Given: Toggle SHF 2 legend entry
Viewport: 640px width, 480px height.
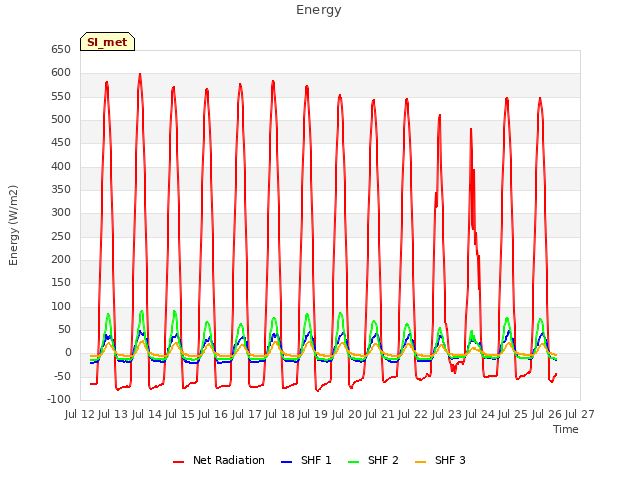Looking at the screenshot, I should pos(373,460).
